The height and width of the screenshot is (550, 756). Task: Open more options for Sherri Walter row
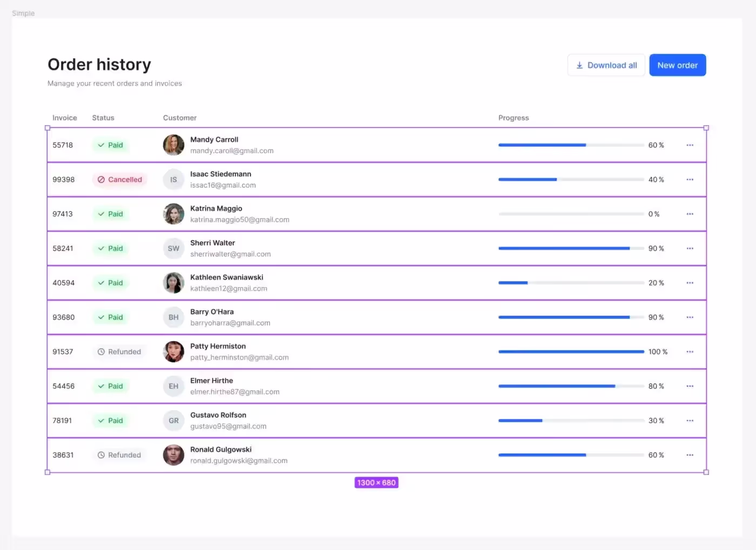click(x=690, y=249)
